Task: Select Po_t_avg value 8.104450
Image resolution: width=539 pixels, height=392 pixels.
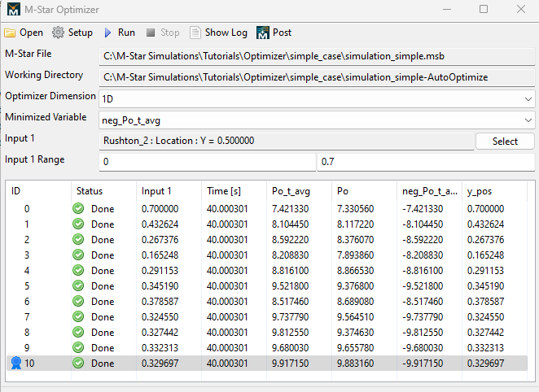Action: (x=290, y=224)
